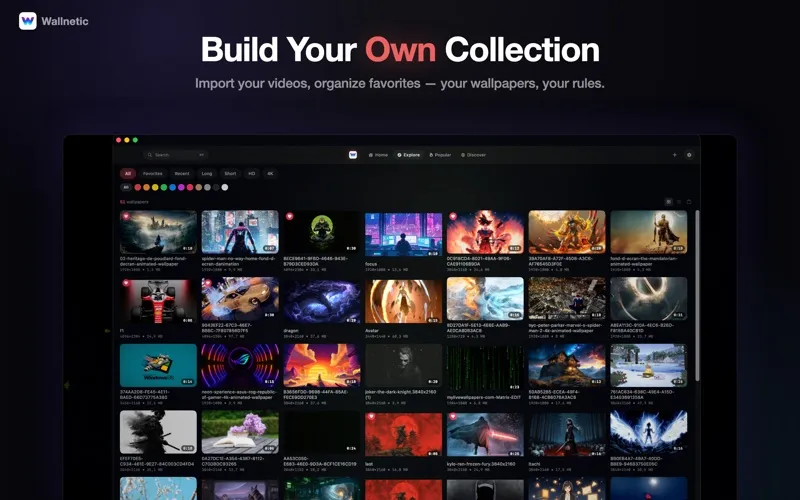Open the NYC Peter Parker rooftop wallpaper
Viewport: 800px width, 500px height.
click(567, 299)
